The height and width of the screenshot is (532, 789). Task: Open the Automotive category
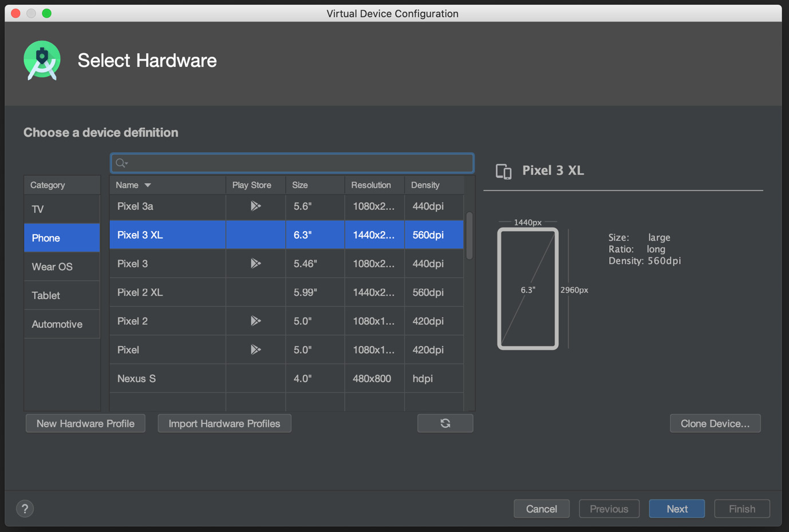62,324
